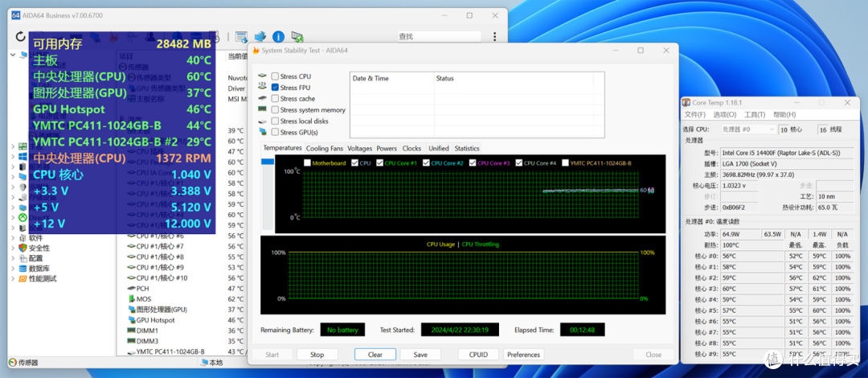Click the AIDA64 refresh toolbar icon
This screenshot has width=868, height=378.
[x=20, y=36]
